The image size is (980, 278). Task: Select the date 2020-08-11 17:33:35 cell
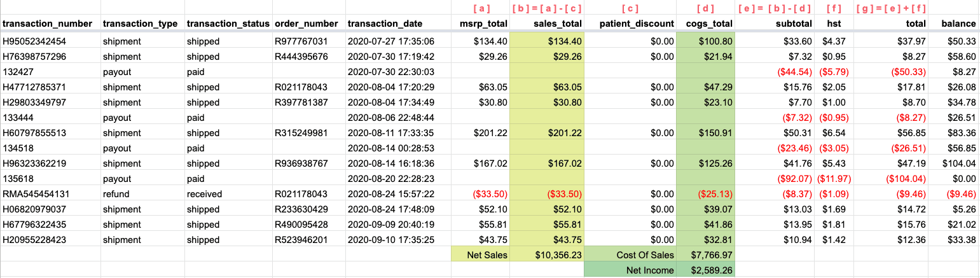click(398, 133)
